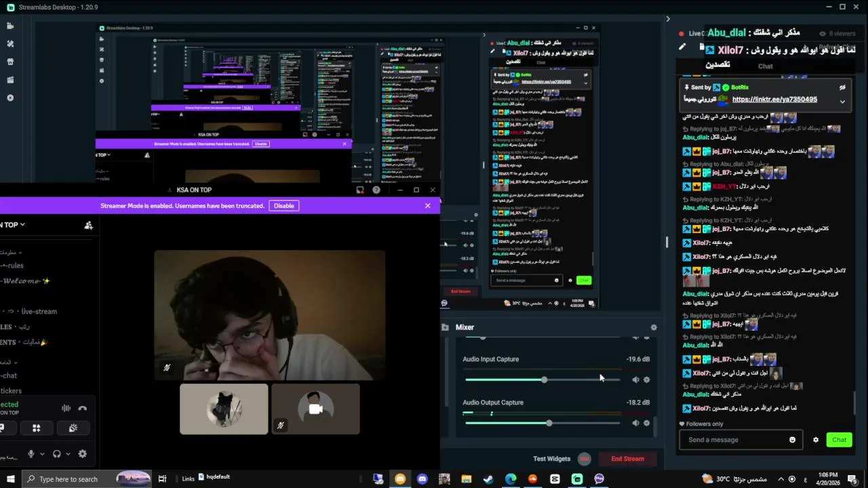Show hidden system tray icons chevron
The image size is (868, 488).
click(781, 479)
